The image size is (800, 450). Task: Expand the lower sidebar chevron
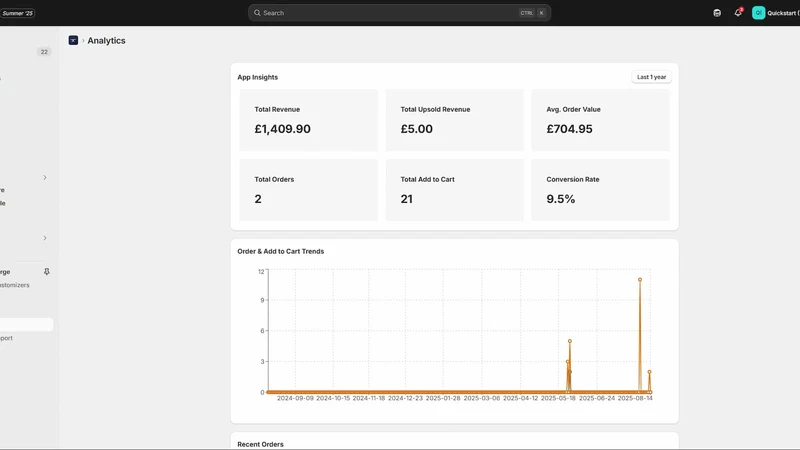tap(45, 238)
